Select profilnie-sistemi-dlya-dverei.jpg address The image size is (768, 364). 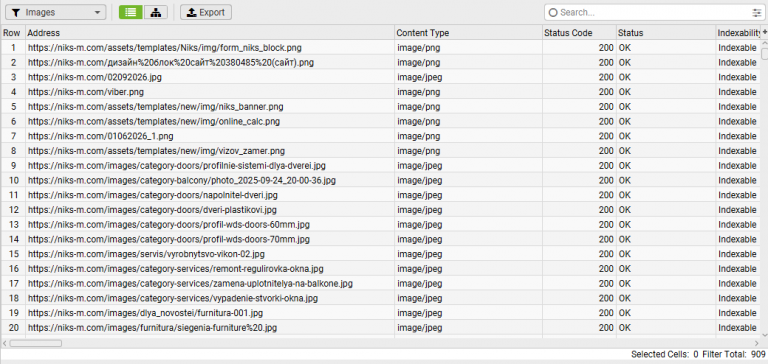point(177,166)
